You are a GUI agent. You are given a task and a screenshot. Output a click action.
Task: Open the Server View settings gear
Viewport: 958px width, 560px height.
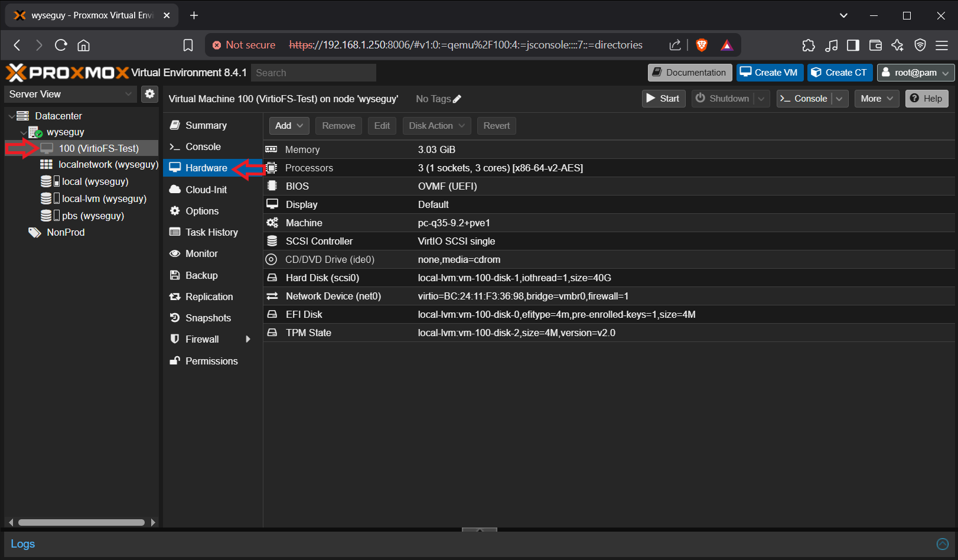pos(150,94)
